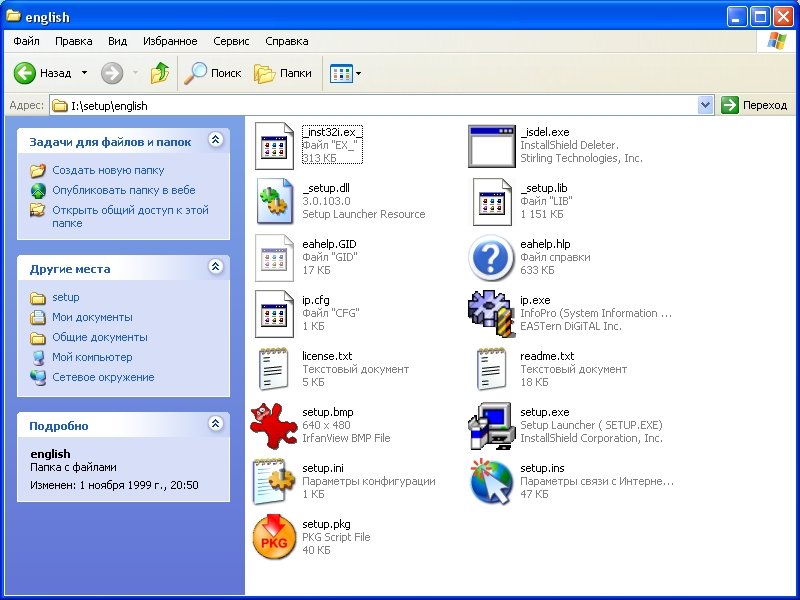Select the setup.ins internet settings icon
This screenshot has height=600, width=800.
click(x=491, y=481)
